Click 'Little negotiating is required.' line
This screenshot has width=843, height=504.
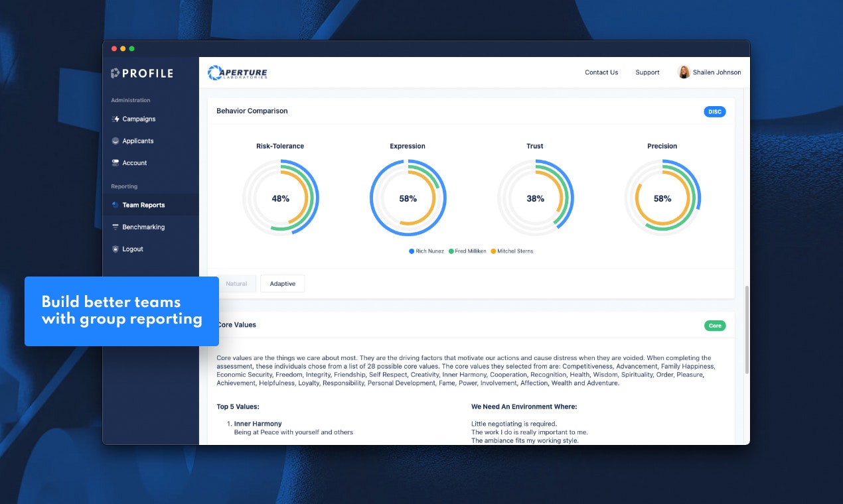(x=514, y=424)
